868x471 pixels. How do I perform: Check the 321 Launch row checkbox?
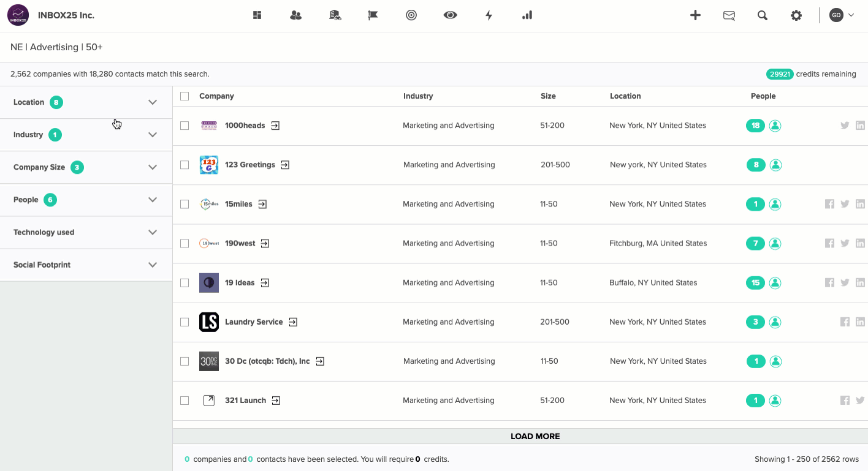[x=185, y=400]
